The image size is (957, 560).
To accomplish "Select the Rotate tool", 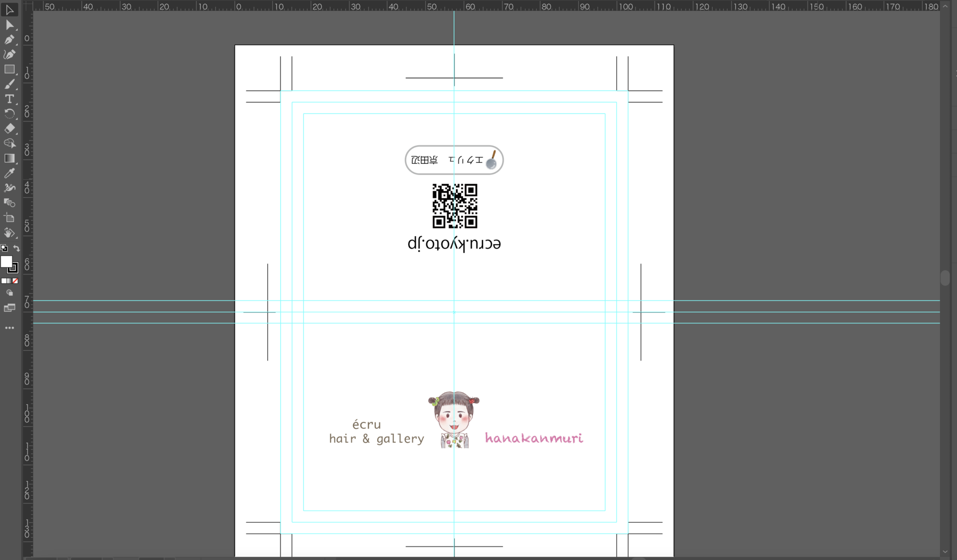I will [x=9, y=114].
